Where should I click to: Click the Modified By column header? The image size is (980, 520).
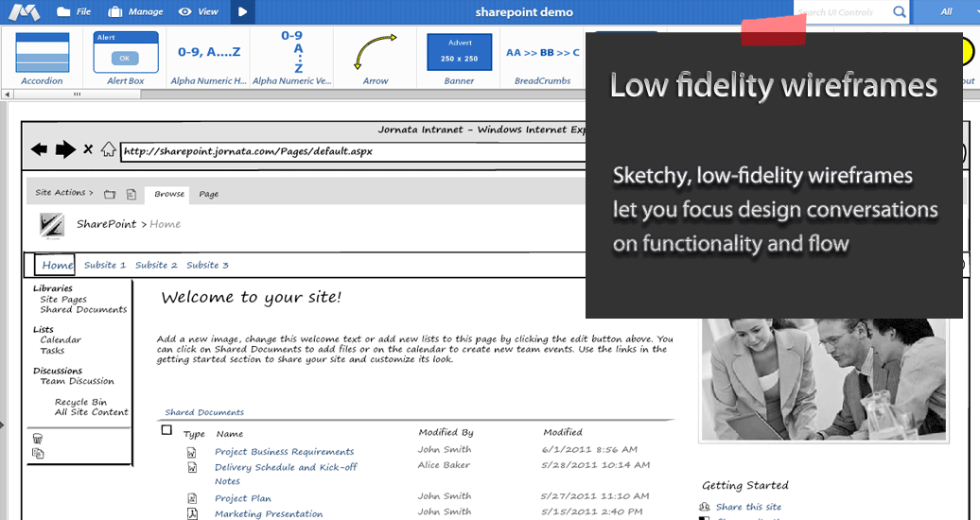[446, 432]
